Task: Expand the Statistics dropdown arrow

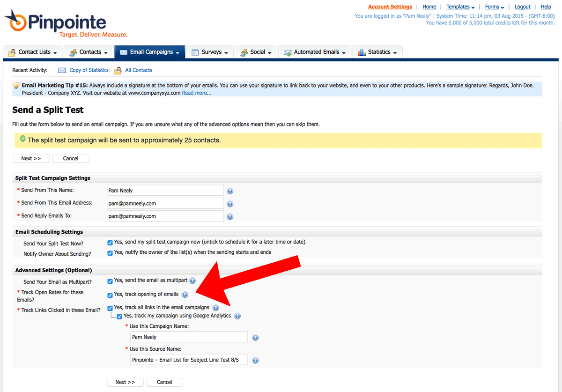Action: pos(395,53)
